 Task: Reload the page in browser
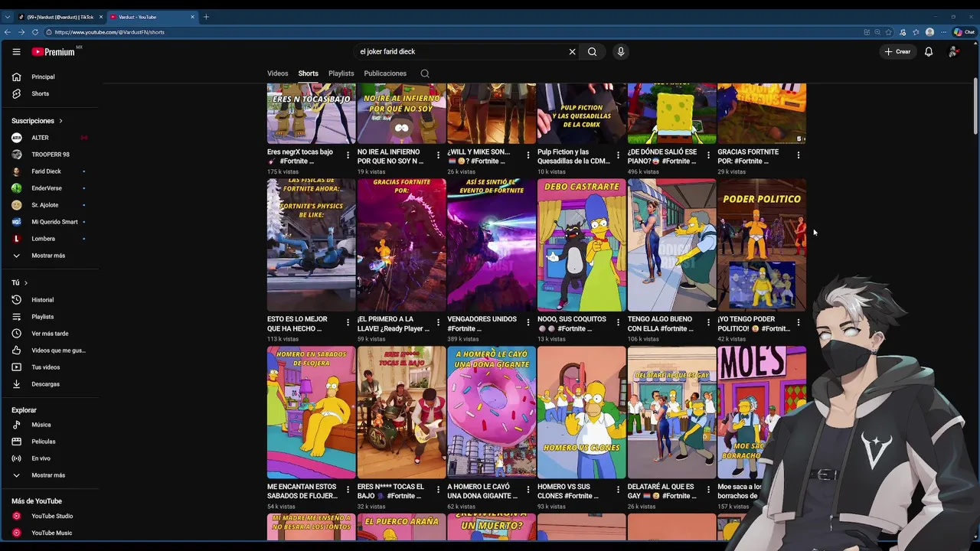coord(34,32)
